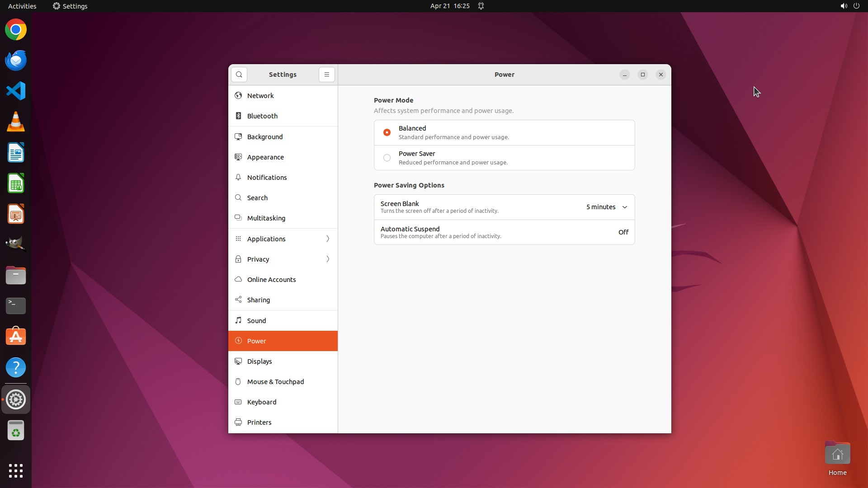The image size is (868, 488).
Task: Expand the Applications submenu
Action: [x=283, y=239]
